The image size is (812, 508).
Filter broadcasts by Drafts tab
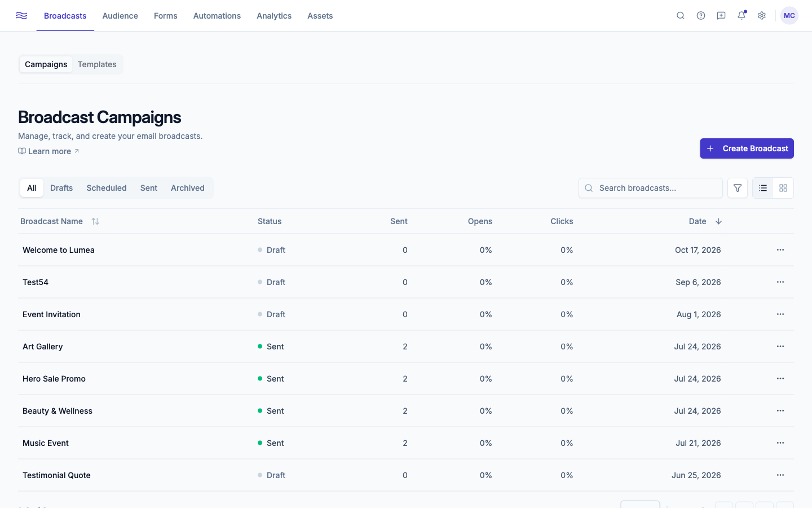click(61, 188)
